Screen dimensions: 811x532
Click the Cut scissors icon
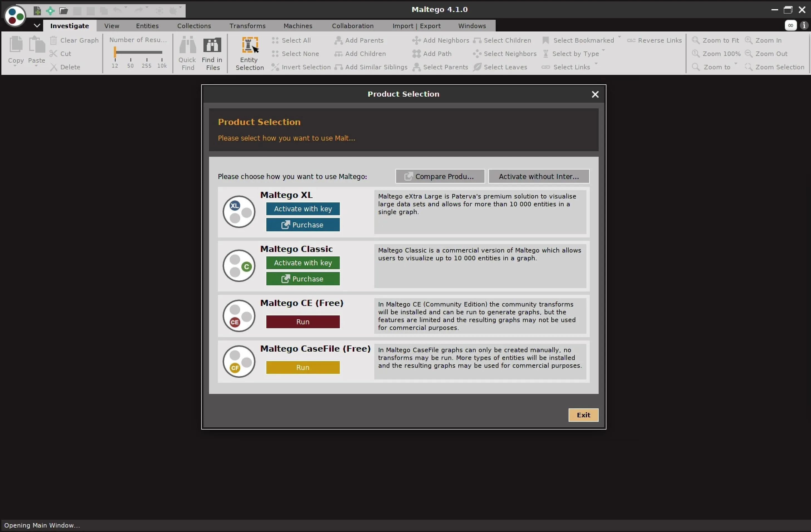[53, 53]
